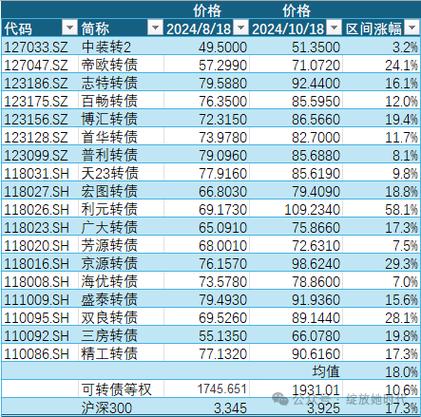Click the 三房转债 name cell

pyautogui.click(x=121, y=335)
